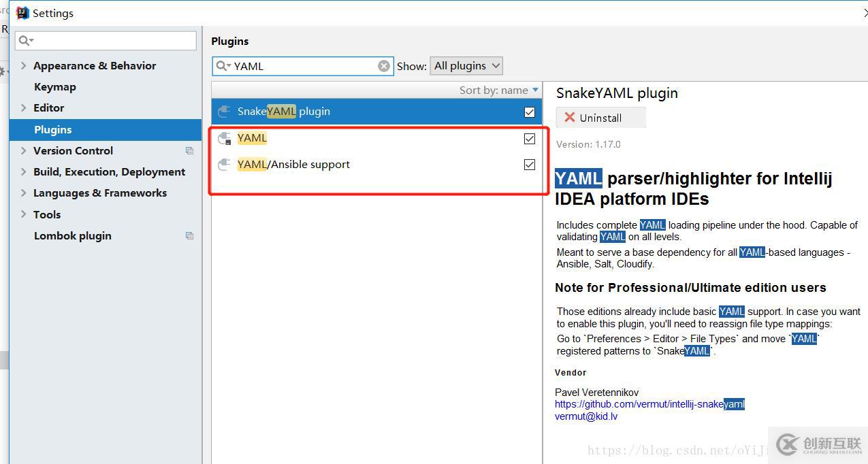868x464 pixels.
Task: Clear the plugin search with the X icon
Action: tap(384, 65)
